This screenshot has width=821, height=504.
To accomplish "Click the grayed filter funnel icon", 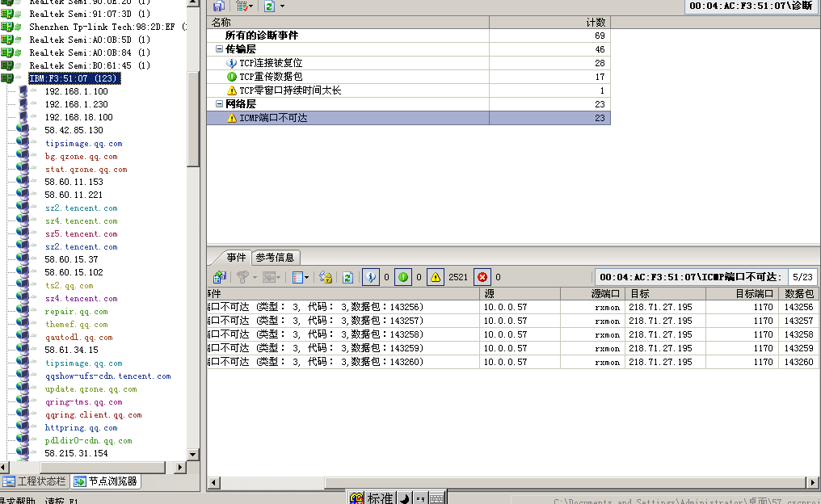I will click(x=242, y=277).
